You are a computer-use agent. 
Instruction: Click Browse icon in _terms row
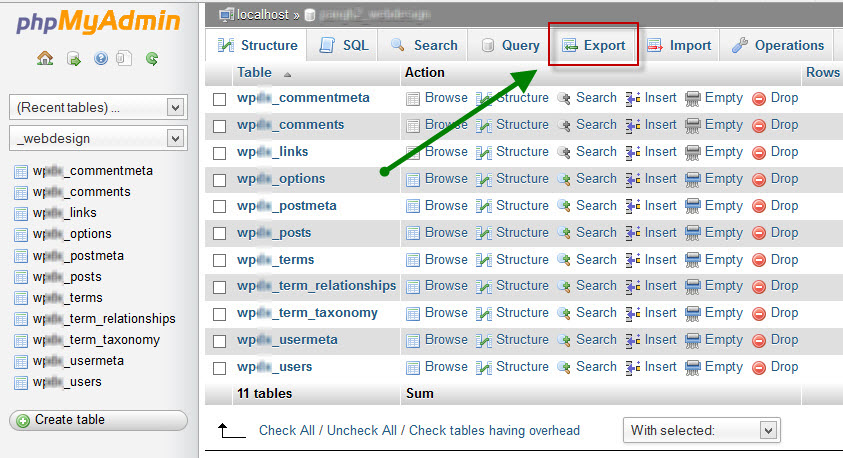pos(413,260)
